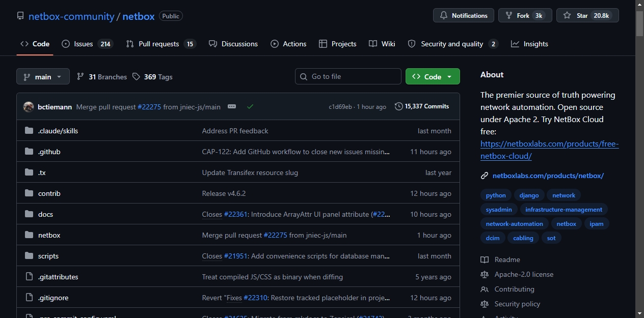Open the Address PR feedback commit message

(x=235, y=131)
